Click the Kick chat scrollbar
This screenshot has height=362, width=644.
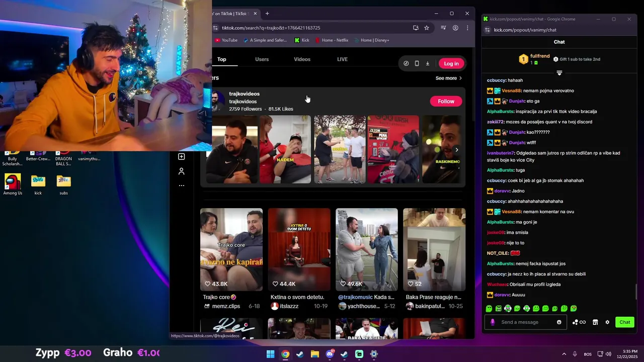pos(636,291)
